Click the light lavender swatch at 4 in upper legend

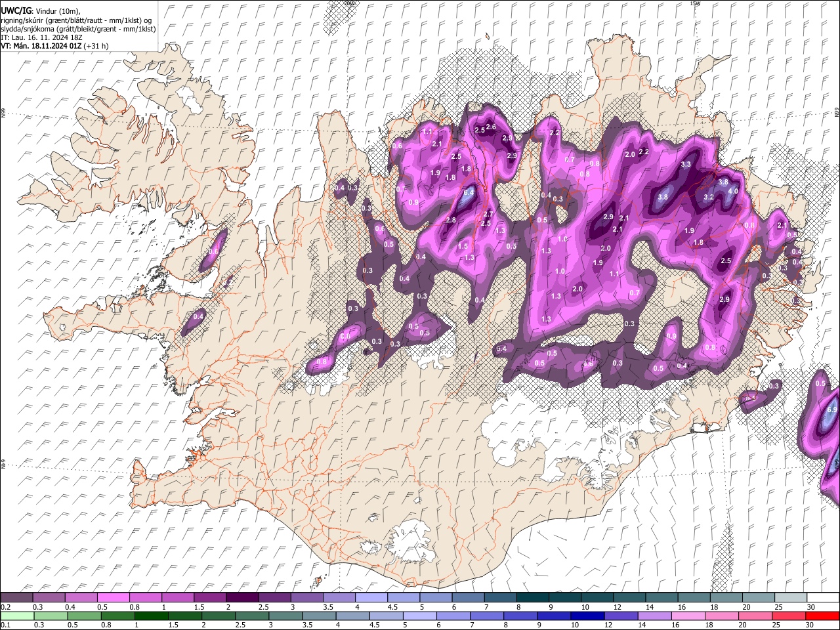(371, 598)
